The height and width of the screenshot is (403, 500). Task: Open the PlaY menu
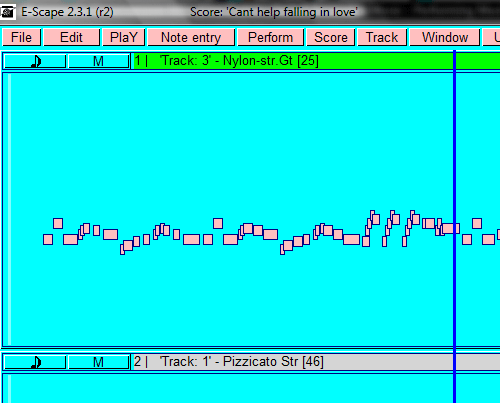pos(123,37)
